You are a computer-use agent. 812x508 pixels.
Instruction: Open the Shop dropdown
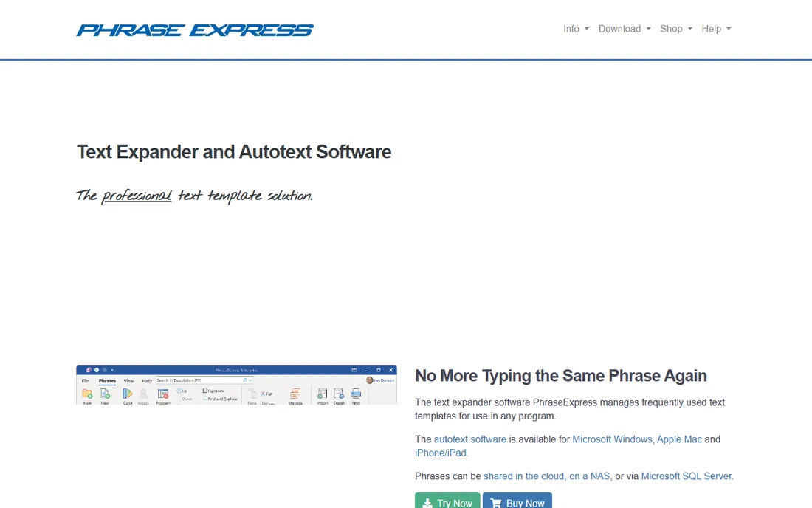(x=675, y=29)
